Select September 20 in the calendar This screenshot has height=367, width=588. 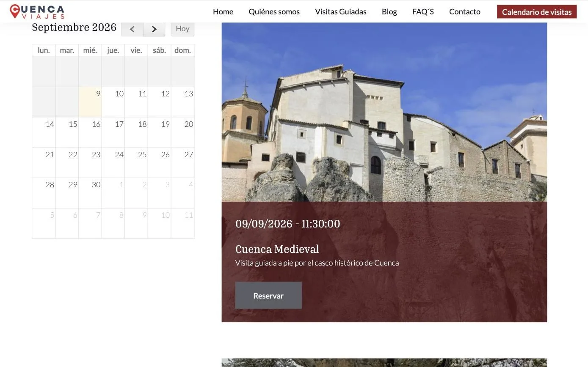[183, 132]
